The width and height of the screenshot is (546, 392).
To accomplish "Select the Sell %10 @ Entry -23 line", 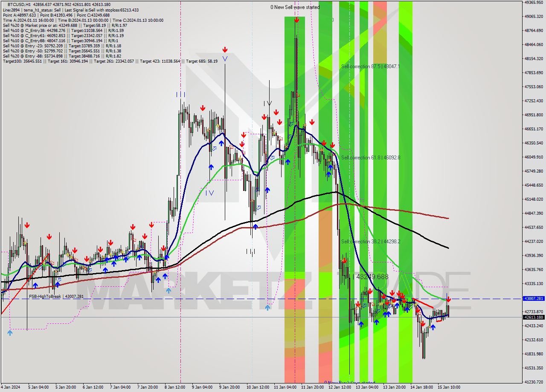I will [62, 46].
